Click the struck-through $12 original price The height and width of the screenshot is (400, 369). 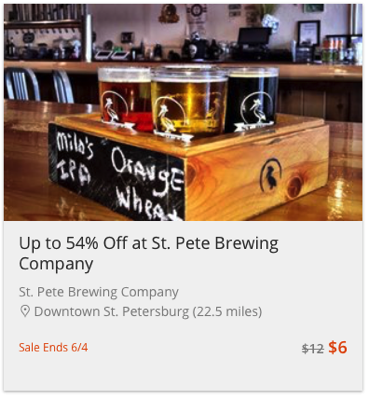[x=313, y=348]
